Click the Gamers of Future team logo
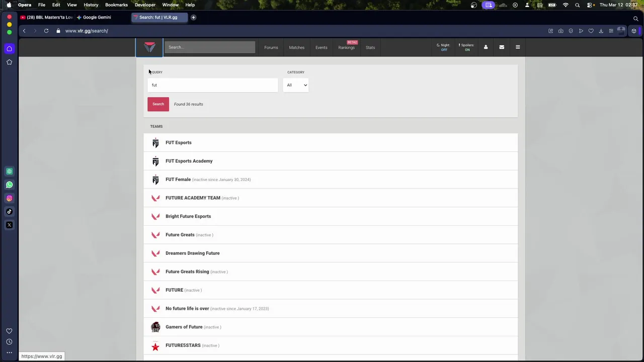This screenshot has height=362, width=644. pyautogui.click(x=155, y=327)
